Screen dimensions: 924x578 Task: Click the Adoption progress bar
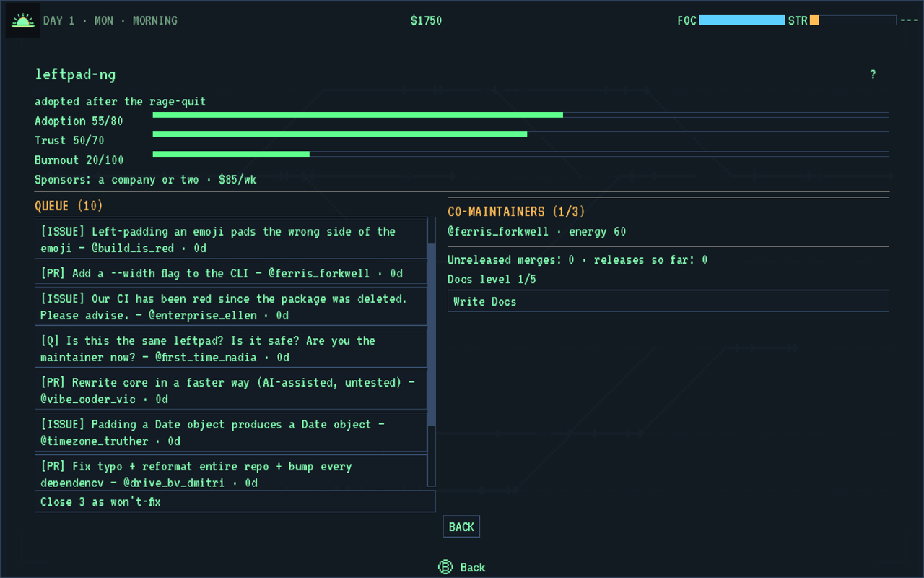(x=520, y=114)
